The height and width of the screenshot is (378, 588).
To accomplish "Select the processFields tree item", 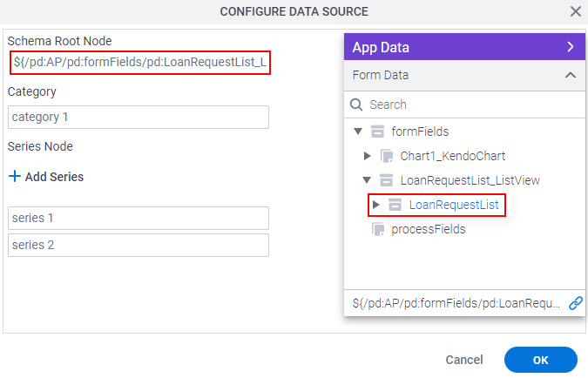I will 429,229.
